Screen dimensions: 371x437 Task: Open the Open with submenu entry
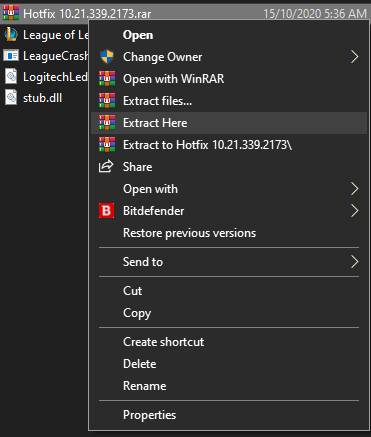(229, 189)
